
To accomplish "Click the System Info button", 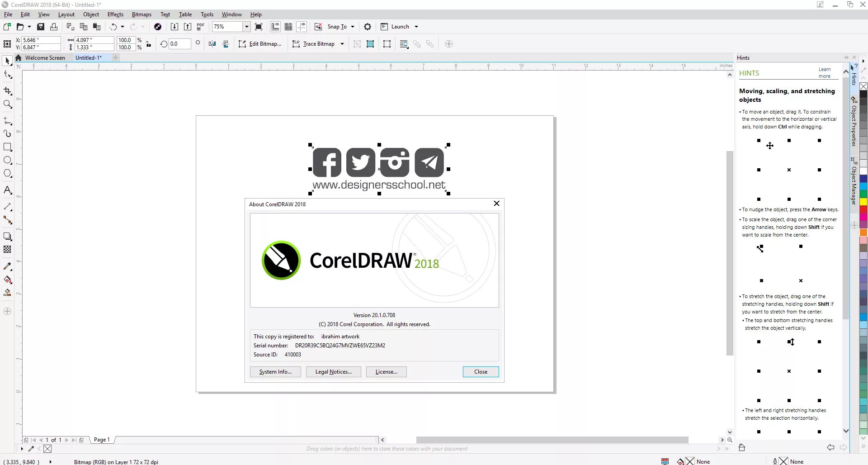I will [x=275, y=372].
